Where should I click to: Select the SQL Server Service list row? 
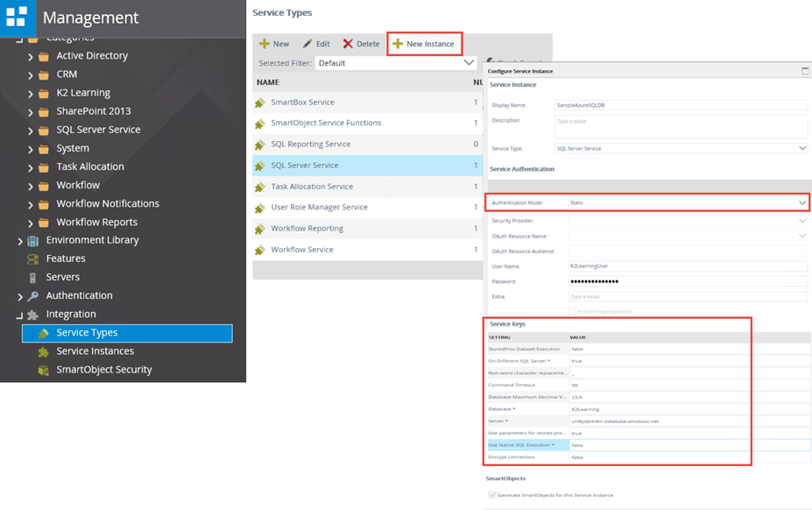(368, 166)
